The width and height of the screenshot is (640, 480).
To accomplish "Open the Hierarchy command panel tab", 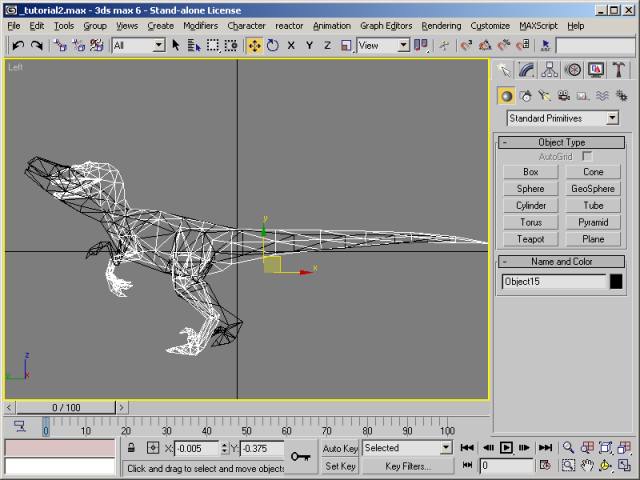I will point(550,70).
